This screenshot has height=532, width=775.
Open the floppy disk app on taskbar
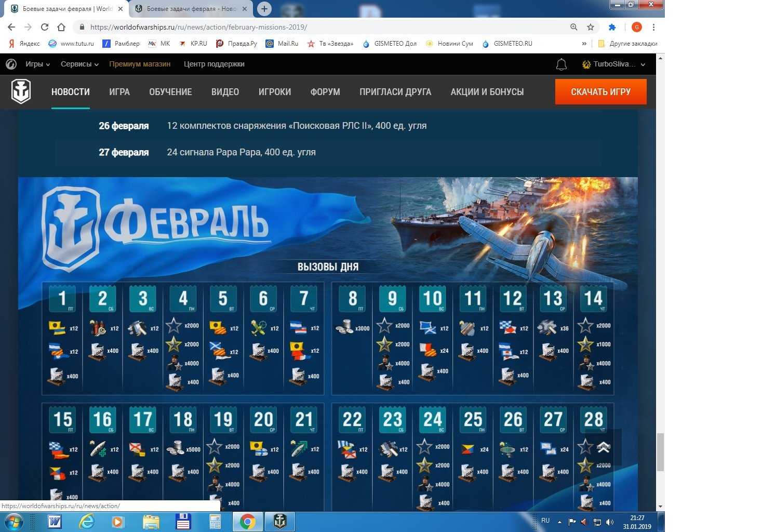[x=183, y=522]
